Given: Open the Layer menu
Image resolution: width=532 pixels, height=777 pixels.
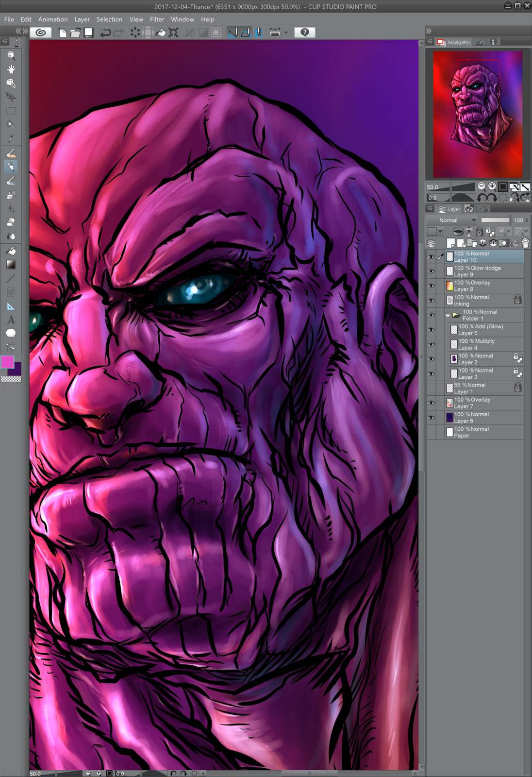Looking at the screenshot, I should tap(82, 19).
